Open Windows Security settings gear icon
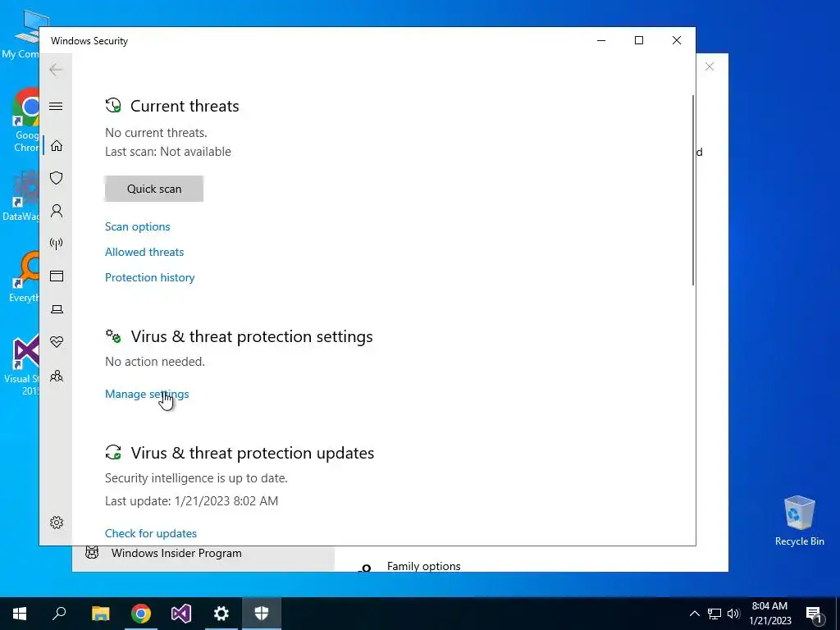840x630 pixels. point(57,523)
